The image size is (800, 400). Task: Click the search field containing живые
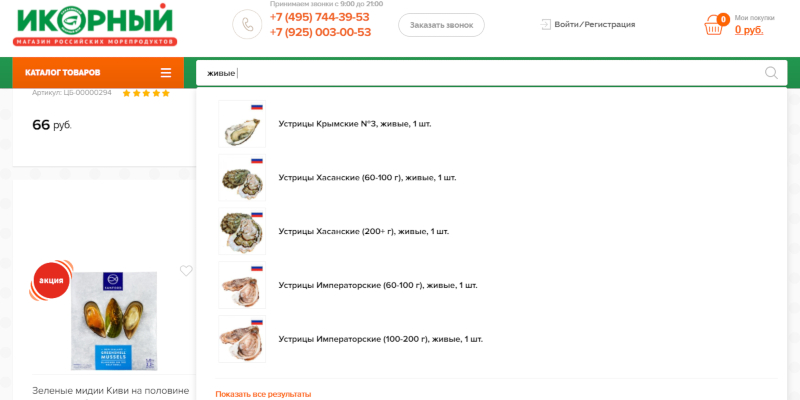pos(480,73)
